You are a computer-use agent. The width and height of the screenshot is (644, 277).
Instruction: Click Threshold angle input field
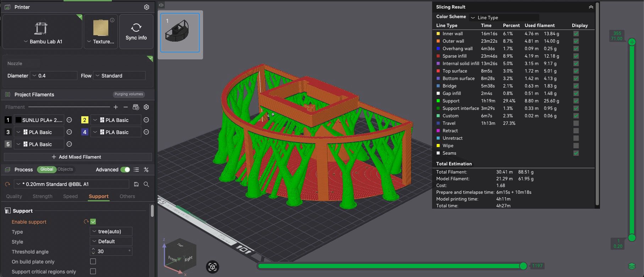[111, 251]
